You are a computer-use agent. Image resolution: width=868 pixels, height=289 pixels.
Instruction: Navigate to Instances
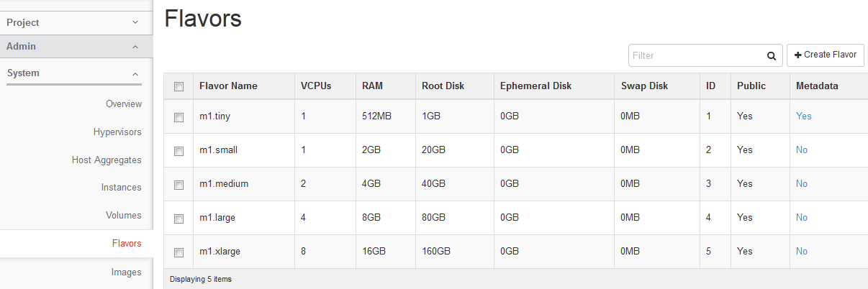point(122,188)
